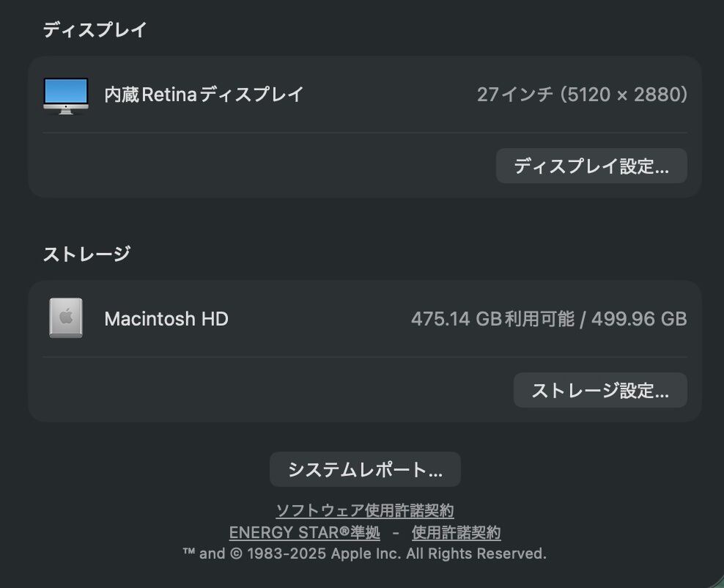Click the 475.14 GB利用可能 text
The height and width of the screenshot is (588, 724).
point(492,319)
